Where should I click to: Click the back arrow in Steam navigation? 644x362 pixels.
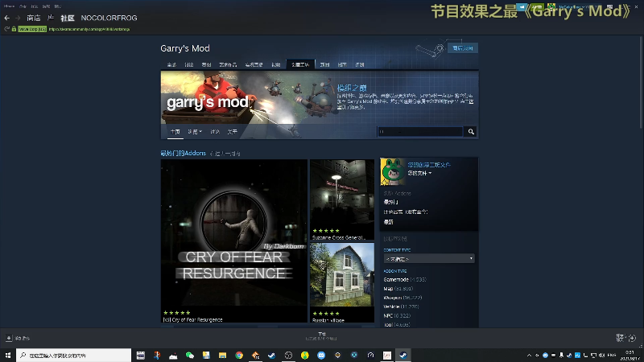coord(7,18)
